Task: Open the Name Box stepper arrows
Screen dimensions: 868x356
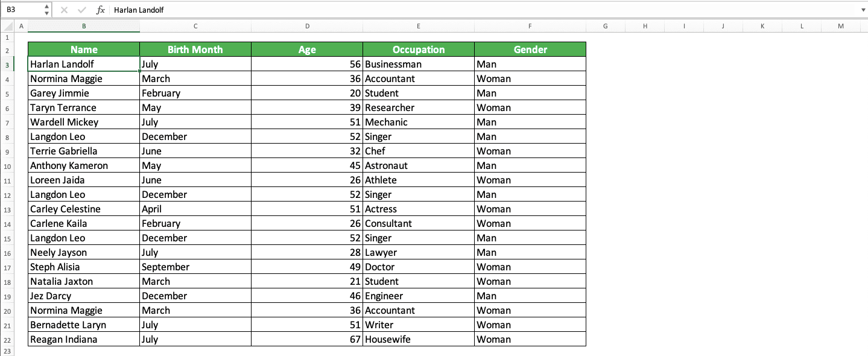Action: (47, 10)
